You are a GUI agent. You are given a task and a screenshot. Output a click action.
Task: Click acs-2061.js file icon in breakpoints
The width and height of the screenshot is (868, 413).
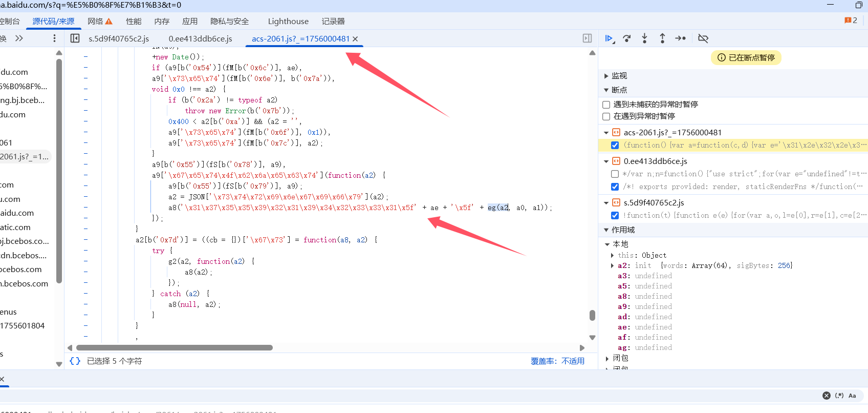[x=616, y=132]
